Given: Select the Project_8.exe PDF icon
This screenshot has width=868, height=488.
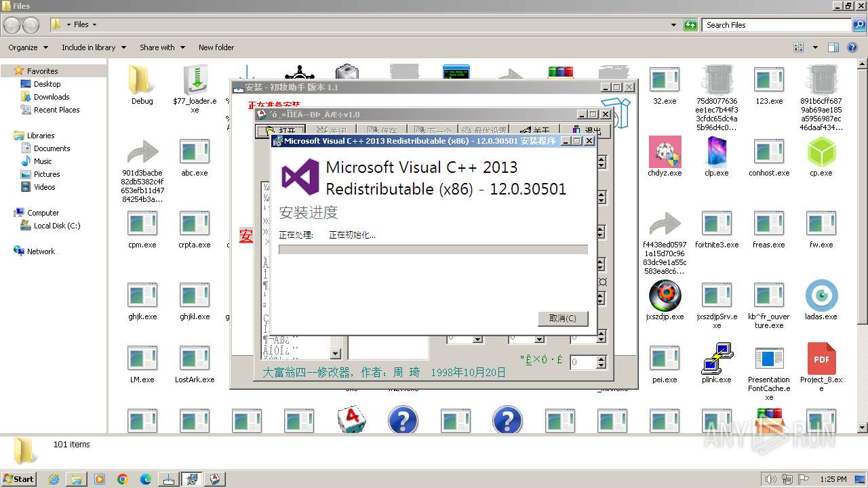Looking at the screenshot, I should [821, 358].
